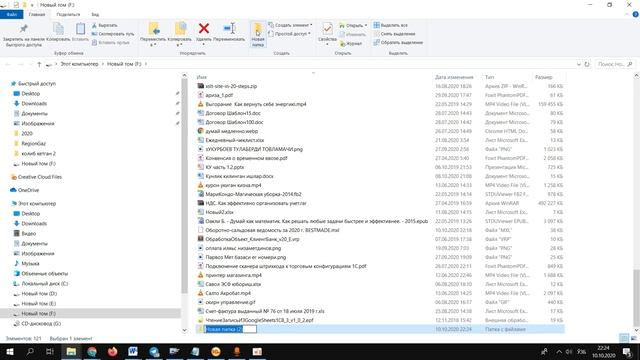Click the new folder name edit field
640x360 pixels.
pos(230,329)
